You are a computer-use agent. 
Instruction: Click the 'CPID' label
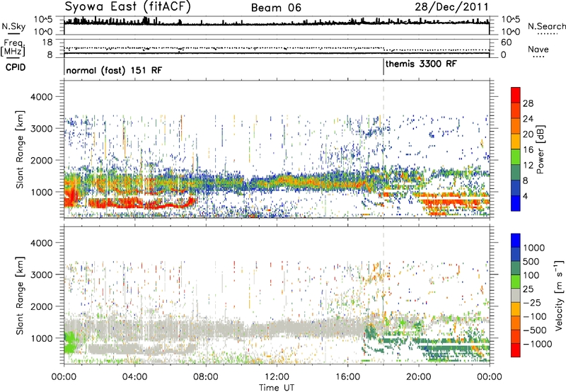click(x=16, y=67)
